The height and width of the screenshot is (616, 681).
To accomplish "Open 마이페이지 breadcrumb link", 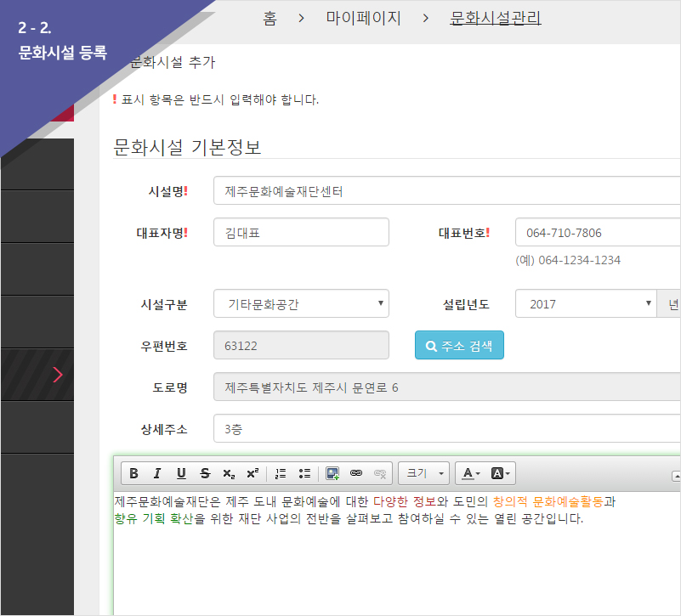I will tap(364, 18).
